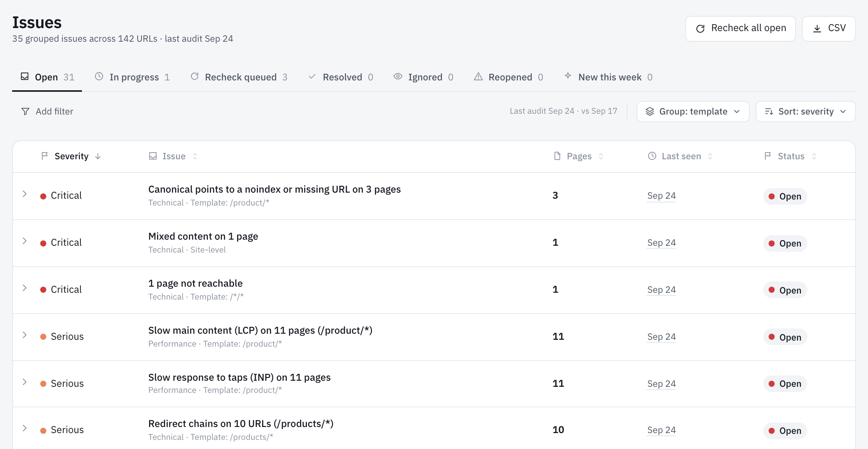The image size is (868, 449).
Task: Sort by the Severity column header
Action: [x=71, y=156]
